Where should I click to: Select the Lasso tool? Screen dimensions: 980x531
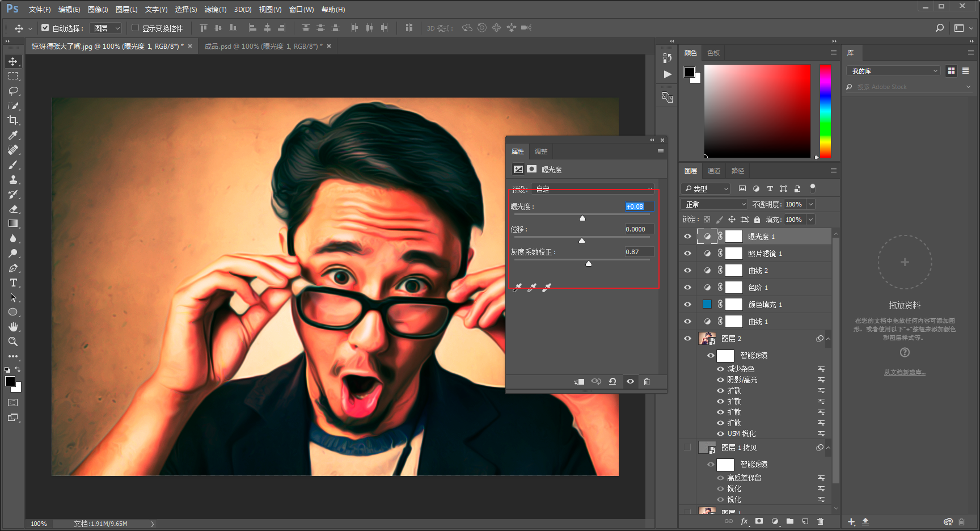(x=13, y=91)
